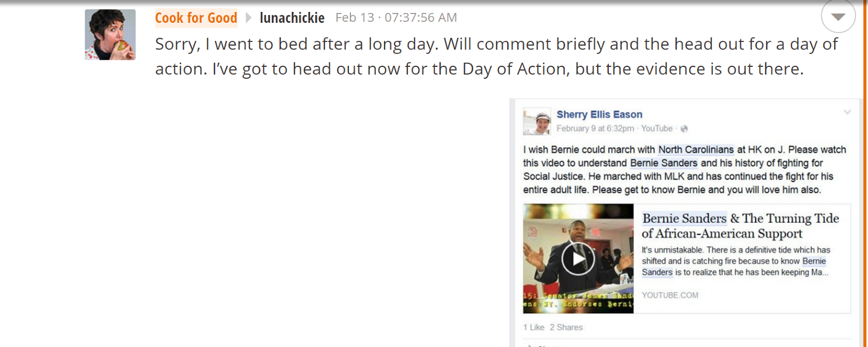Open the comment options dropdown arrow circle
868x347 pixels.
coord(838,16)
